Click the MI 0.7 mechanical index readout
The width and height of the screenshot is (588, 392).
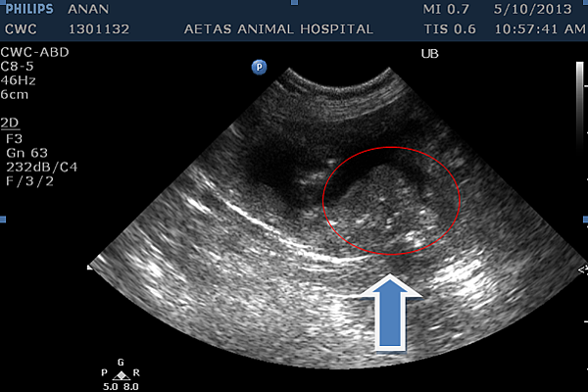446,9
